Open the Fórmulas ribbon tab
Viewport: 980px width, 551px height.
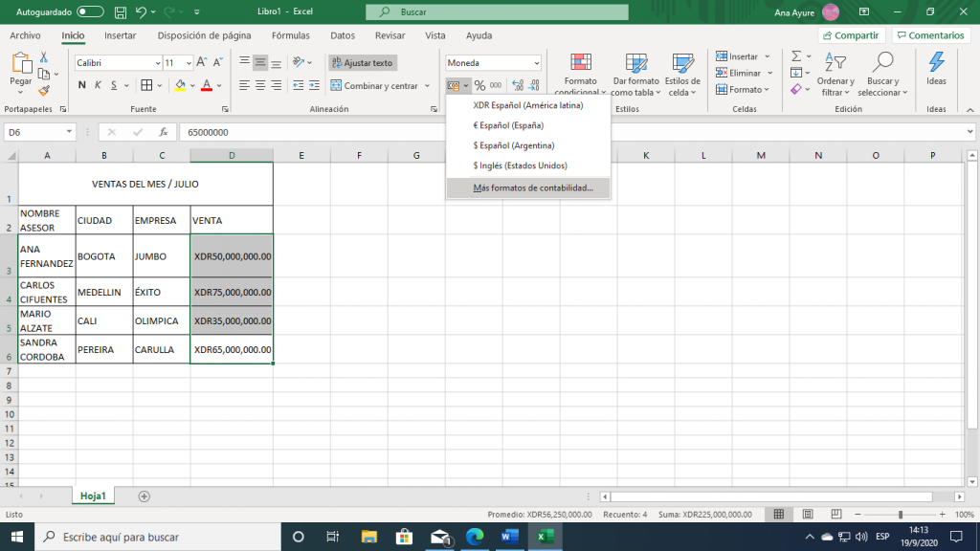[x=290, y=35]
